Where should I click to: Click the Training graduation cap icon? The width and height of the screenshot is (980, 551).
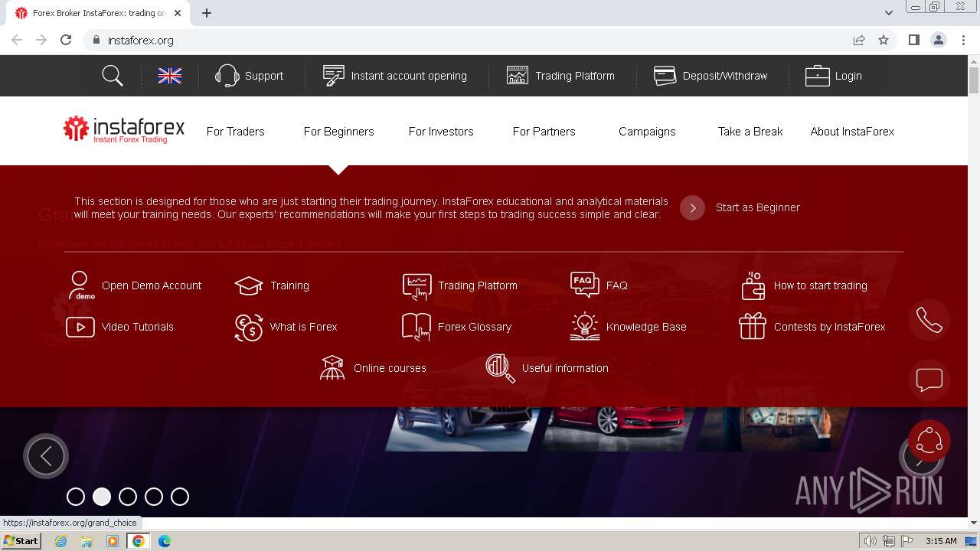[x=249, y=285]
